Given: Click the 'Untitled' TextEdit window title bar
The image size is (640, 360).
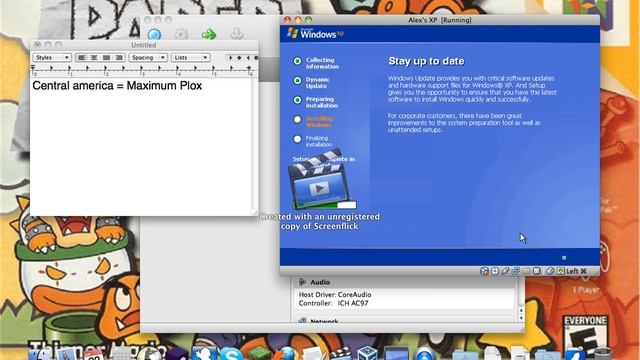Looking at the screenshot, I should pyautogui.click(x=144, y=45).
